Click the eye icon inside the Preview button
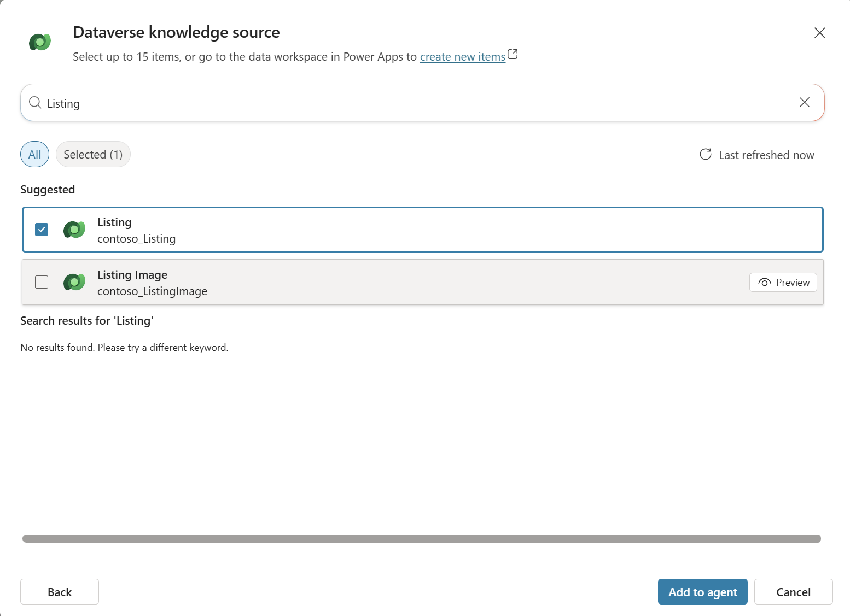This screenshot has width=850, height=616. tap(764, 283)
